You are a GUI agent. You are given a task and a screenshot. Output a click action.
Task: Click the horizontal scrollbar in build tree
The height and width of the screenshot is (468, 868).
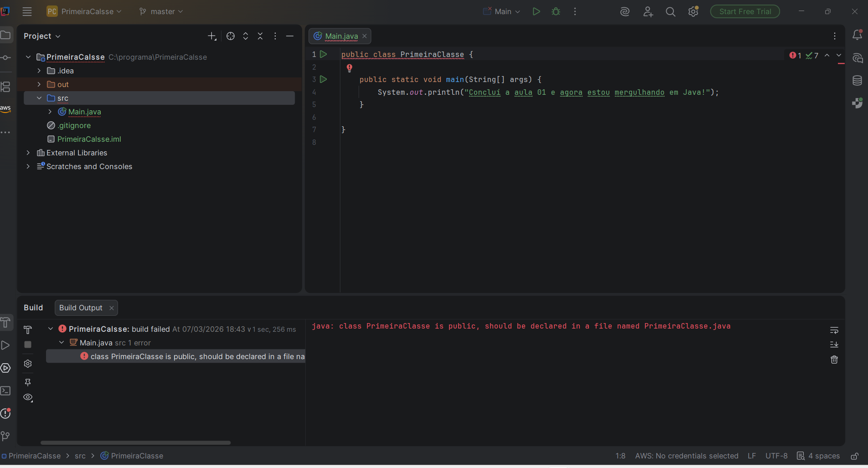135,442
